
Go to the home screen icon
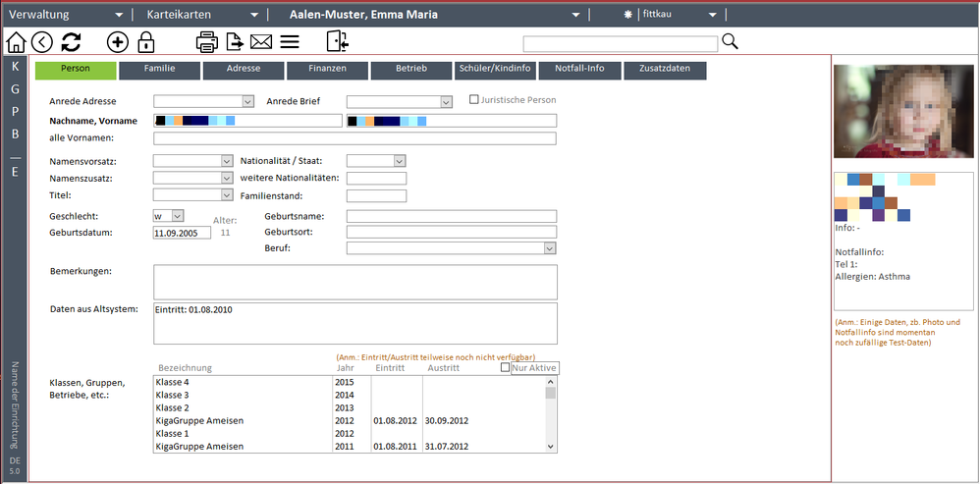(x=16, y=42)
